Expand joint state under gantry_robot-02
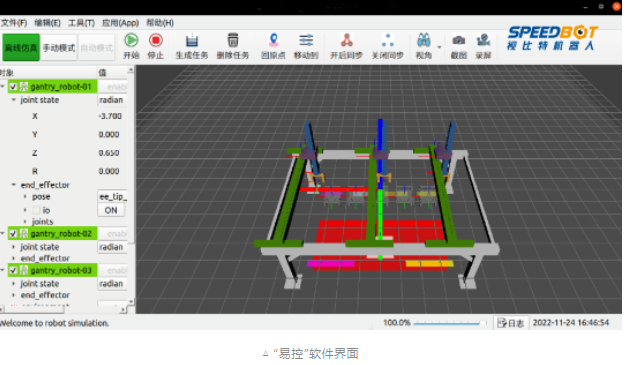Viewport: 627px width, 365px height. point(14,247)
